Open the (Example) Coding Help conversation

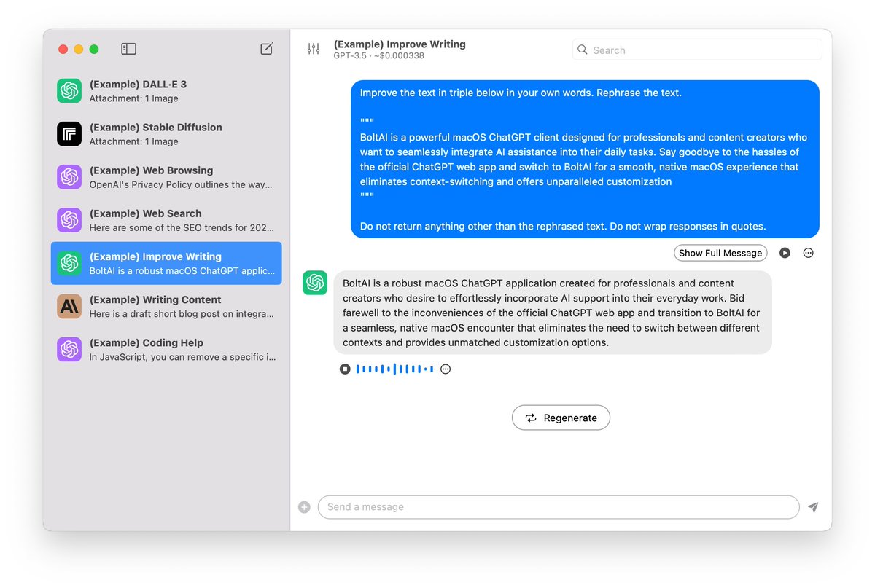tap(166, 349)
